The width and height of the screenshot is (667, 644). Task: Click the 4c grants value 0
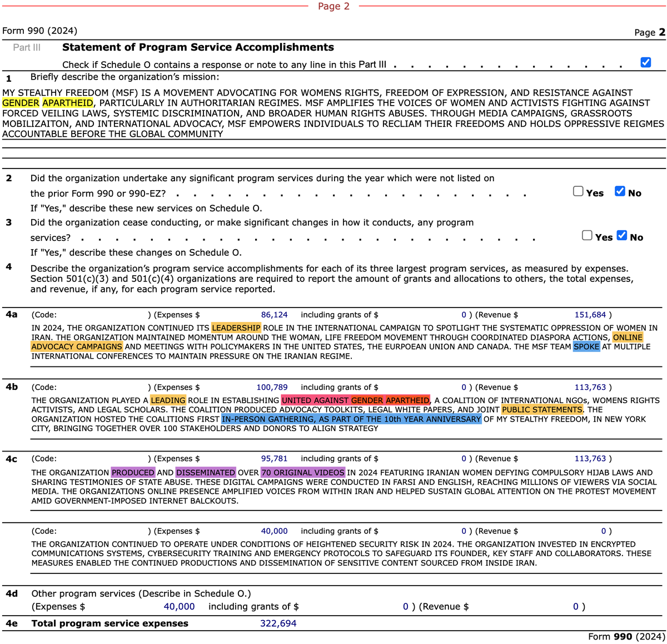point(464,459)
